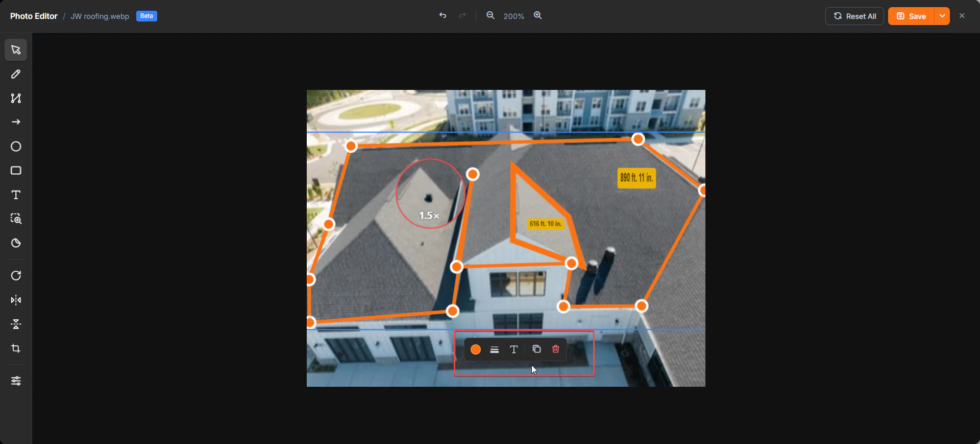Image resolution: width=980 pixels, height=444 pixels.
Task: Rotate the image with rotate tool
Action: click(16, 276)
